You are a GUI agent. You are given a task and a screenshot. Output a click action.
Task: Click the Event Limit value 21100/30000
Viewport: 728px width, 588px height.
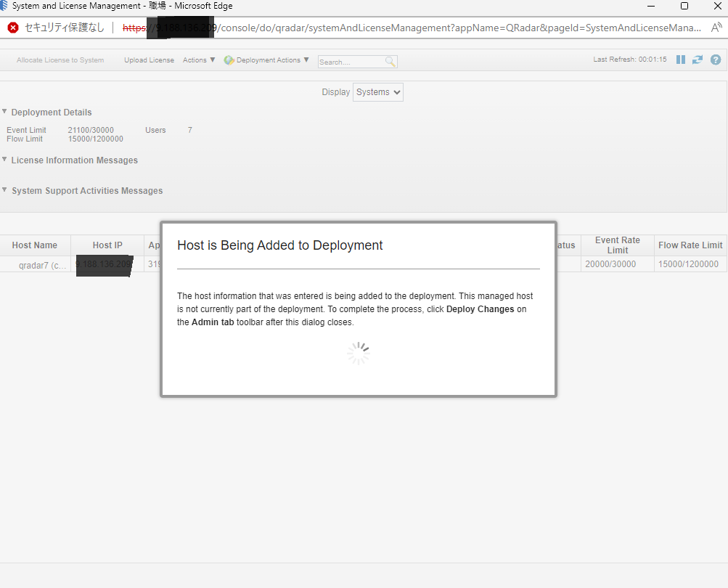[x=91, y=130]
